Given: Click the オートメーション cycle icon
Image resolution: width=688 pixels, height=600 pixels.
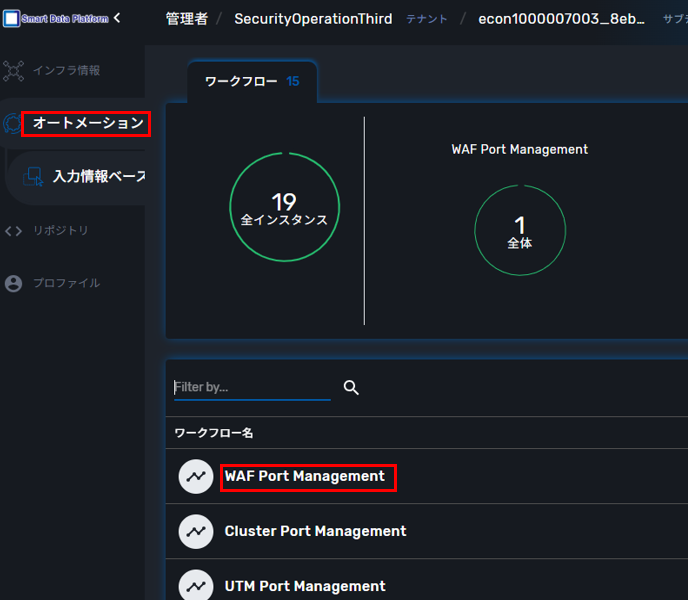Looking at the screenshot, I should click(12, 123).
